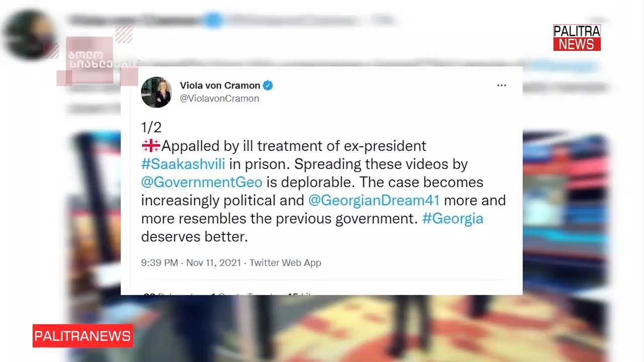The width and height of the screenshot is (644, 362).
Task: Click the blurred background profile avatar
Action: tap(29, 34)
